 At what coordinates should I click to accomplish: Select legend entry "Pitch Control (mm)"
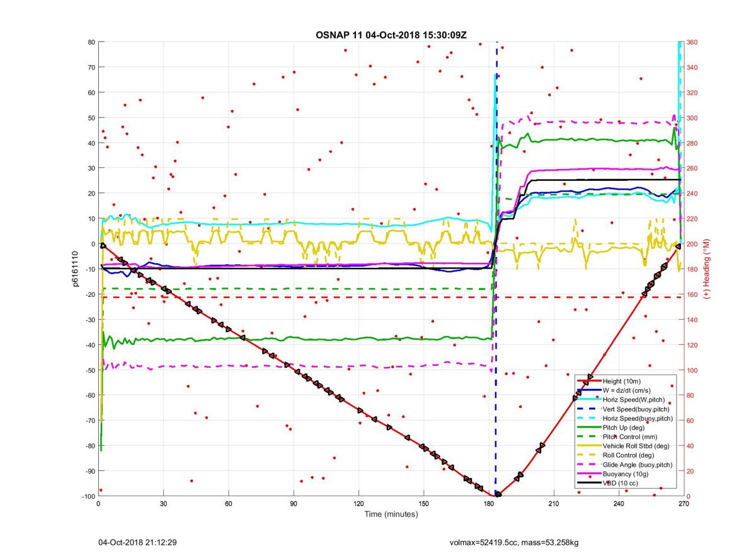630,436
